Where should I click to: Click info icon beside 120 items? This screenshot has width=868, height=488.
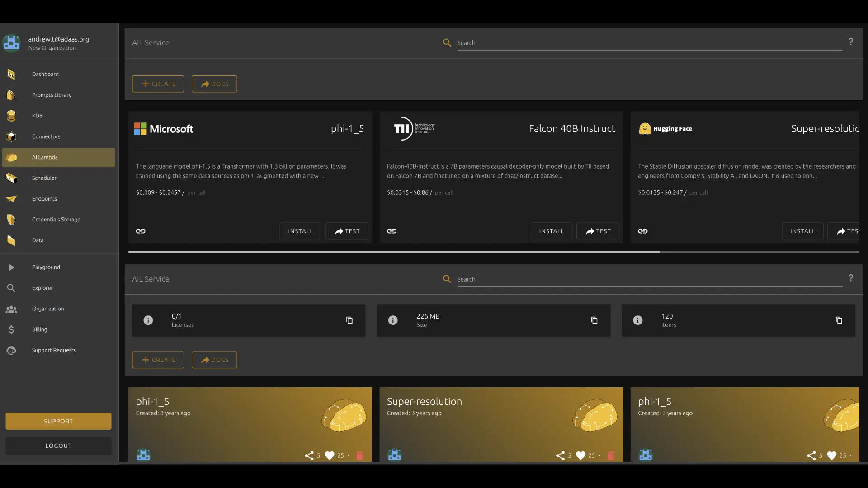coord(638,320)
